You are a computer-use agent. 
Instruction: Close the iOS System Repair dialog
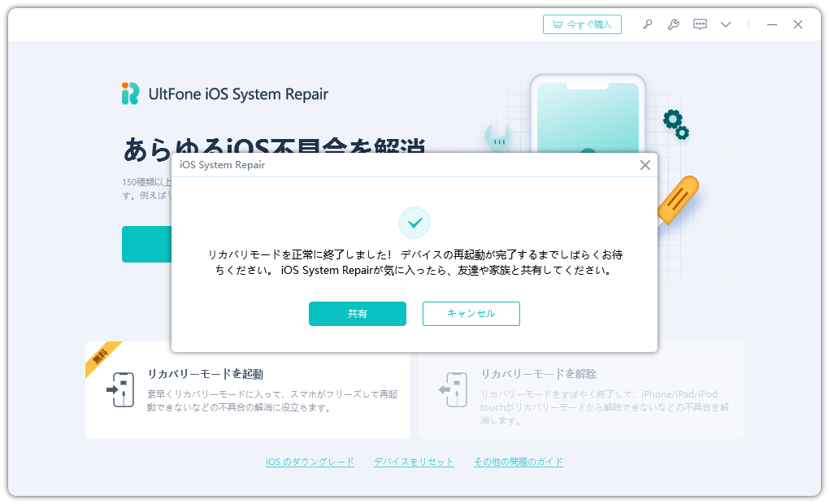click(x=645, y=165)
